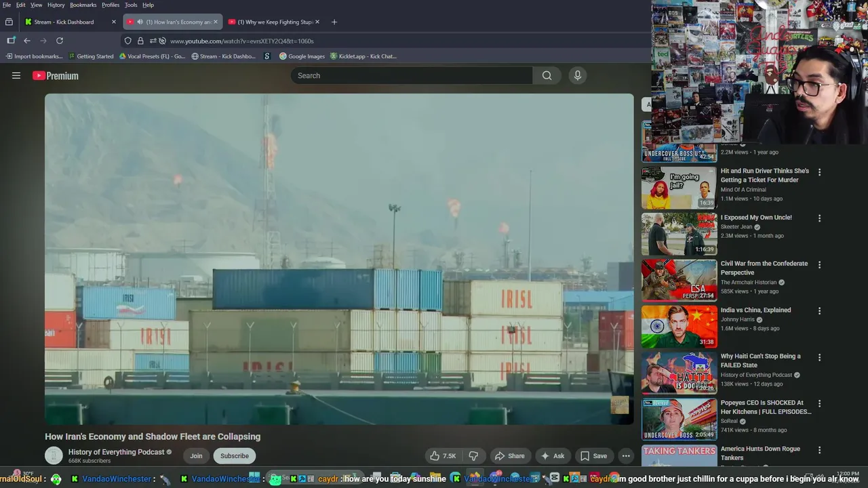Like the video with thumbs-up 7.5K
The height and width of the screenshot is (488, 868).
click(x=443, y=456)
